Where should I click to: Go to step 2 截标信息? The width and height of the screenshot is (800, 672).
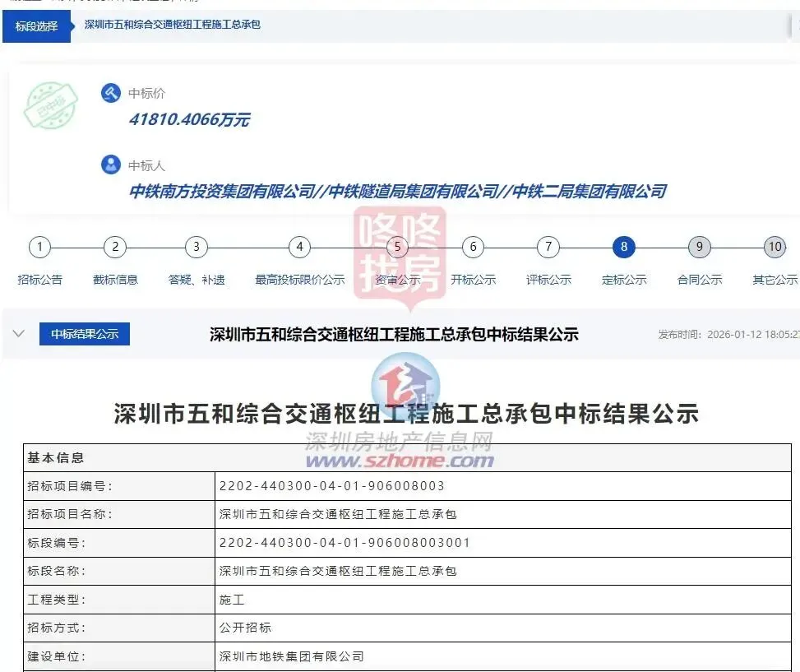[115, 247]
